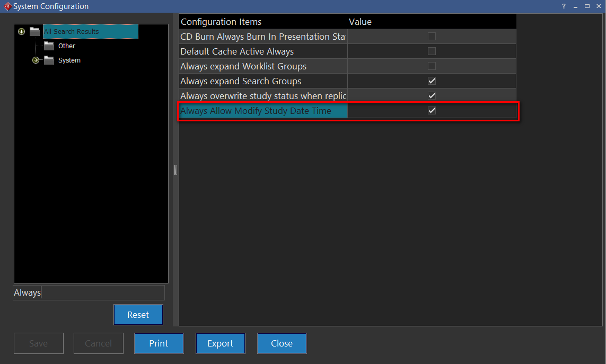606x364 pixels.
Task: Click the help question mark icon
Action: point(564,6)
